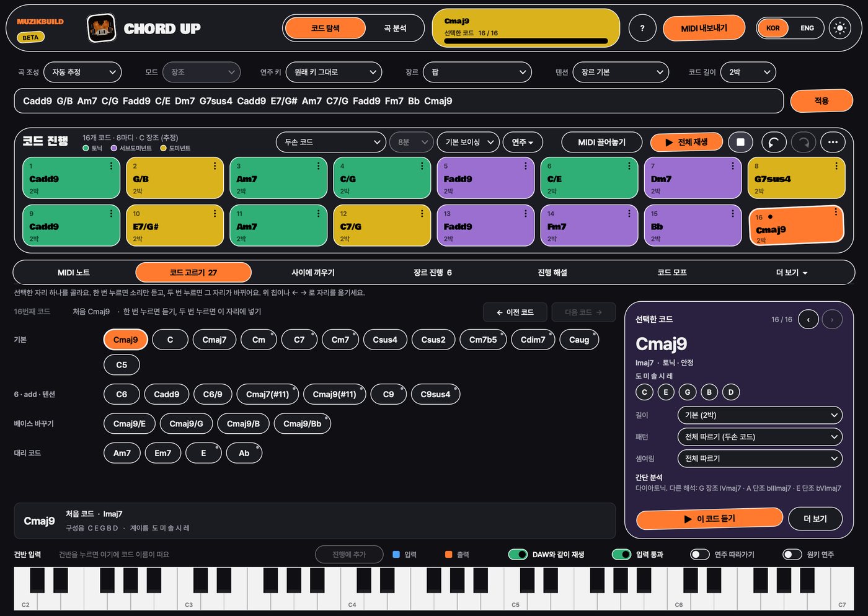This screenshot has height=616, width=868.
Task: Go to previous selected chord with left chevron
Action: [808, 319]
